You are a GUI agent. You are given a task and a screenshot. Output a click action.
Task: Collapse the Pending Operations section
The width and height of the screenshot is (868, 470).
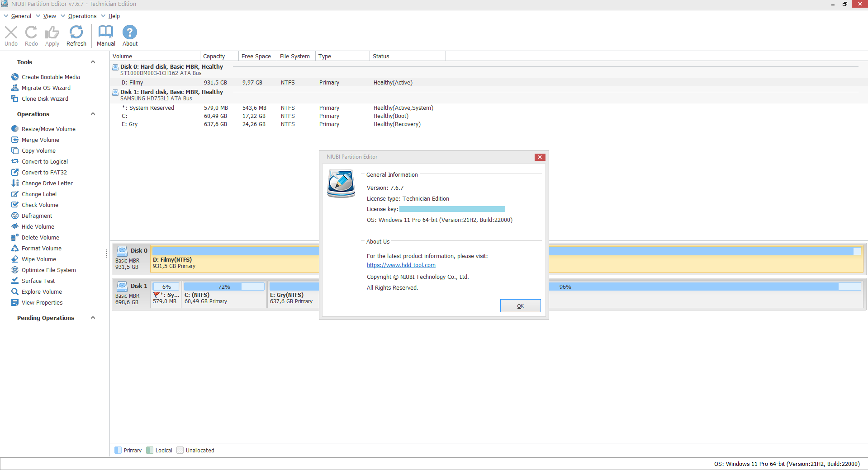click(93, 318)
